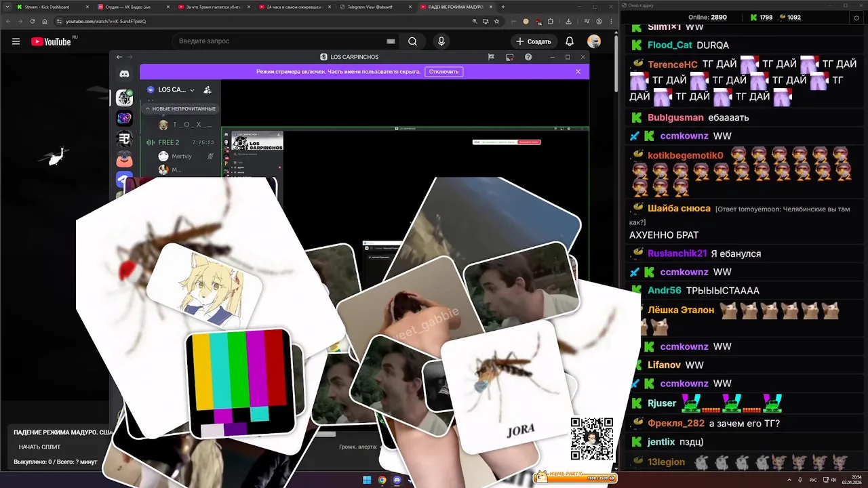Viewport: 868px width, 488px height.
Task: Open chat user kotikbegemotik0
Action: 686,155
